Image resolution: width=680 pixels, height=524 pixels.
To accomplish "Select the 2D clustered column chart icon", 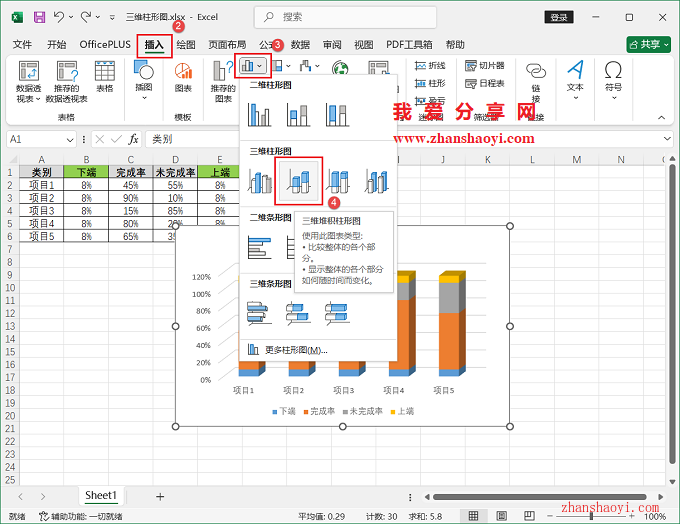I will pos(260,115).
